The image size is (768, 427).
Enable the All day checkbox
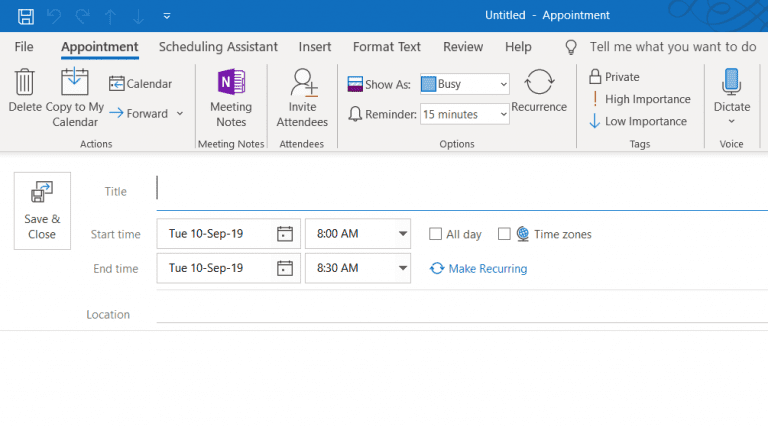[435, 234]
